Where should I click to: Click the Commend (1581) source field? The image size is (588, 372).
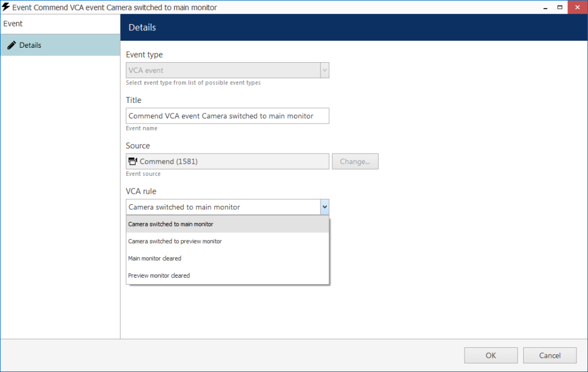227,162
